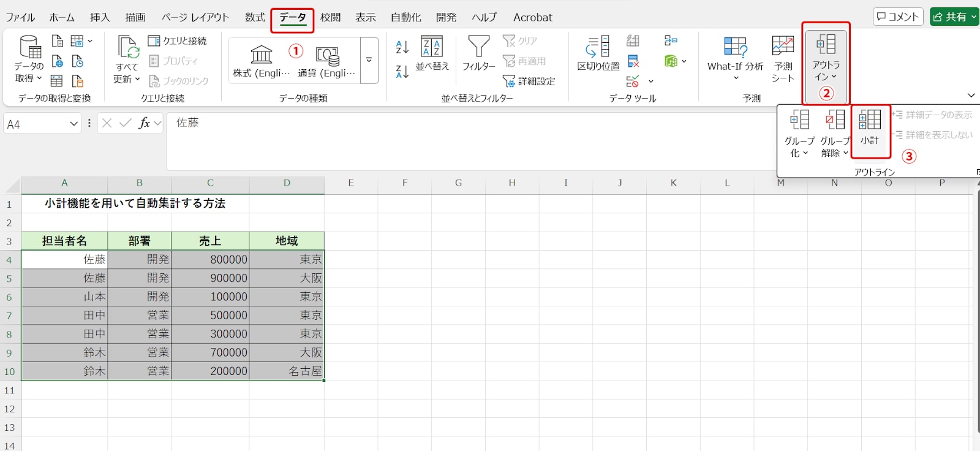Click the From Table/Range icon
Image resolution: width=980 pixels, height=451 pixels.
click(56, 81)
